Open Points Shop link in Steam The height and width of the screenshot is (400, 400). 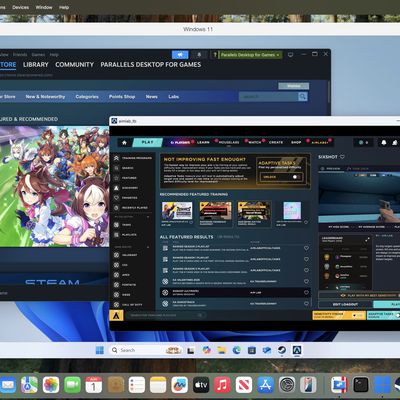[122, 97]
